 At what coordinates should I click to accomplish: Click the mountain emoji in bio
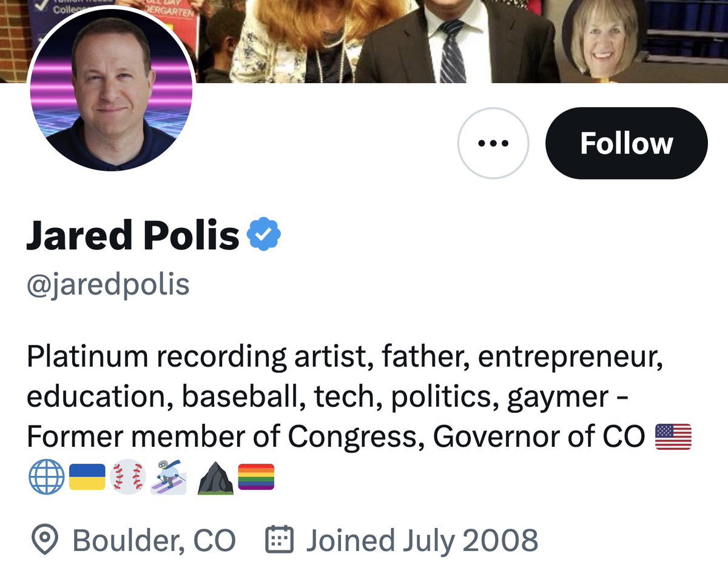[x=215, y=478]
